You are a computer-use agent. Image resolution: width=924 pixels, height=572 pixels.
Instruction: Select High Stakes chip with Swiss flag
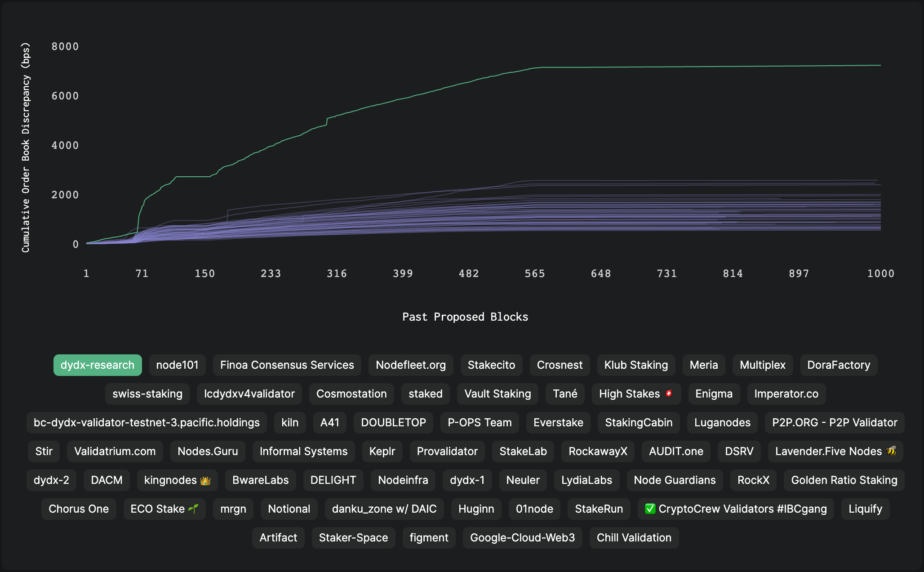coord(636,393)
